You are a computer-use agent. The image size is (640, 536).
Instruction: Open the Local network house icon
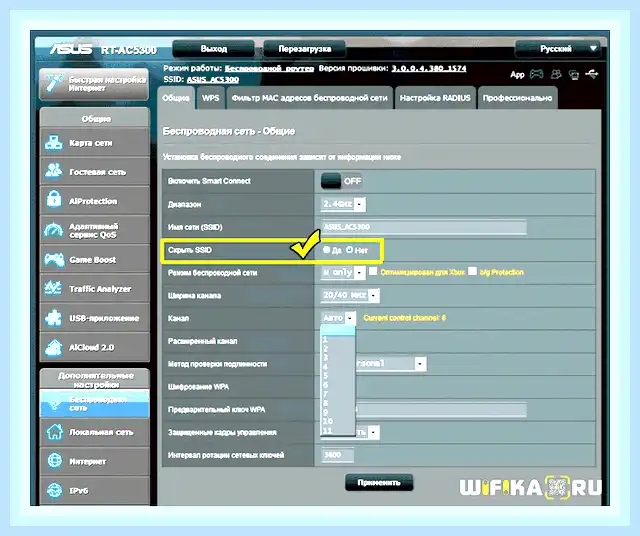click(x=55, y=432)
